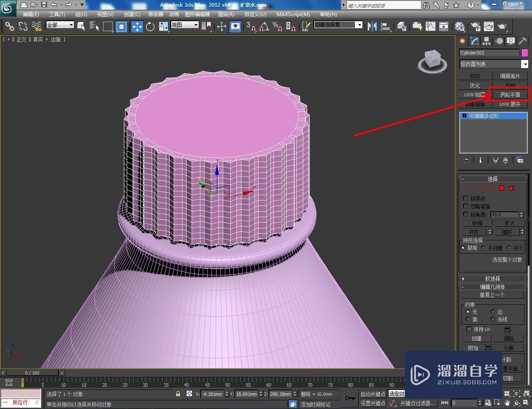
Task: Open the 工具(T) menu
Action: pos(57,14)
